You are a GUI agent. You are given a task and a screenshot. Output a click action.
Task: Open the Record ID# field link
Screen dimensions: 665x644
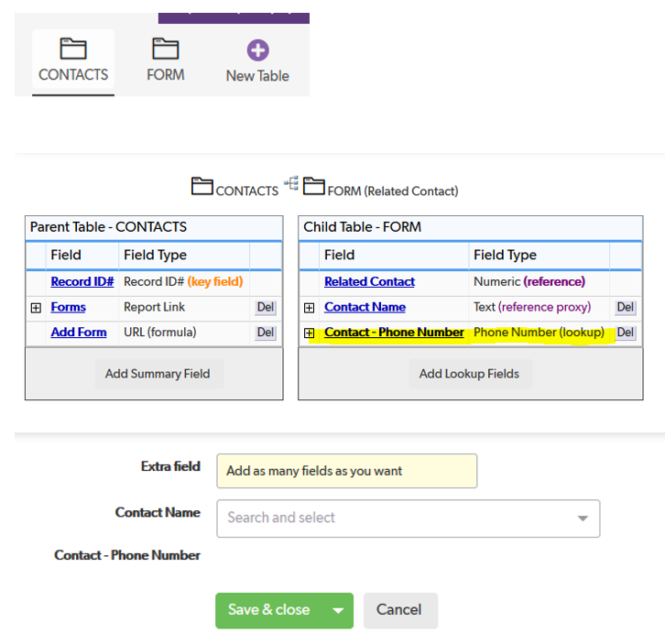pos(82,282)
